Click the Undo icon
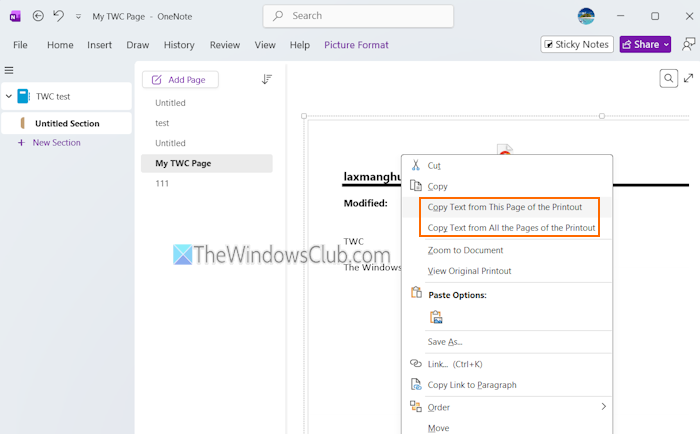This screenshot has width=700, height=434. (58, 16)
